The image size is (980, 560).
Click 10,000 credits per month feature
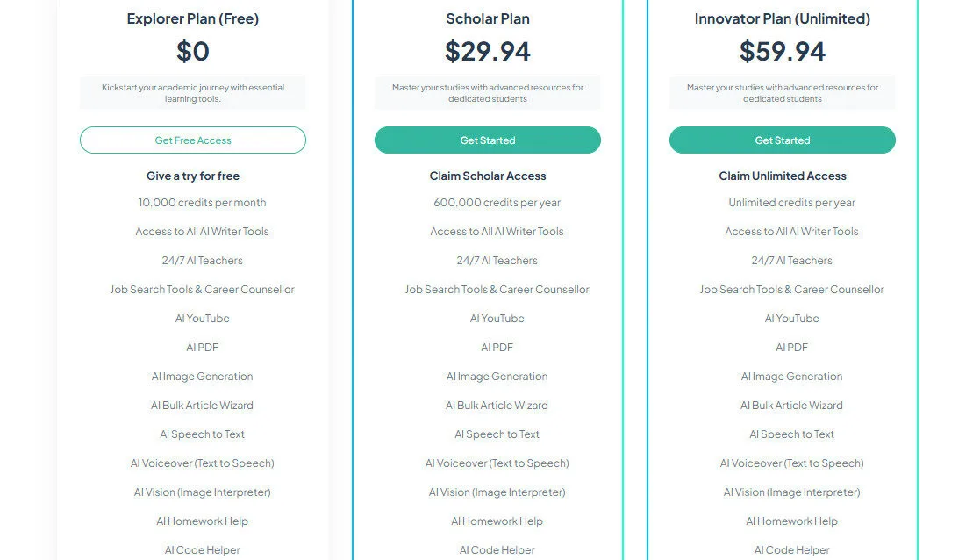tap(201, 202)
